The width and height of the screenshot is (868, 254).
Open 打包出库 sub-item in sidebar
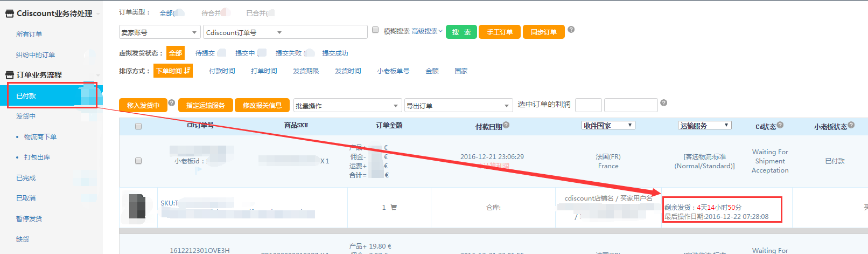pyautogui.click(x=37, y=157)
